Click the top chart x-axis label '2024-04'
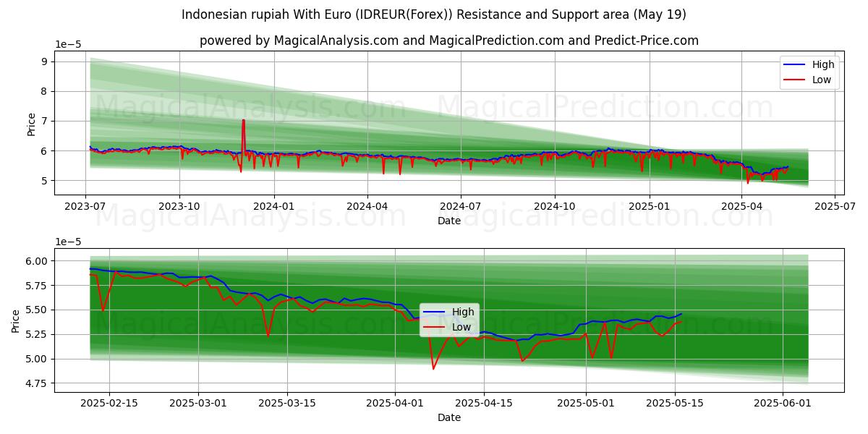 [367, 206]
